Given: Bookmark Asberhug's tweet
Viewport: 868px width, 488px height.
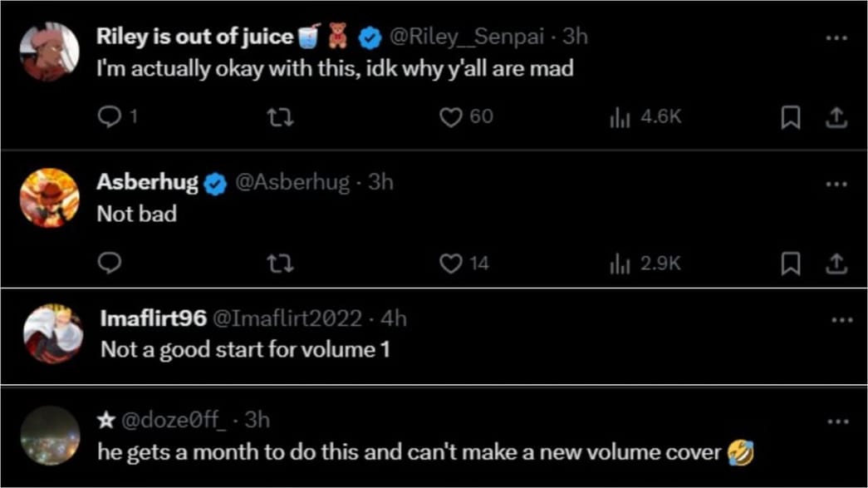Looking at the screenshot, I should pyautogui.click(x=791, y=264).
